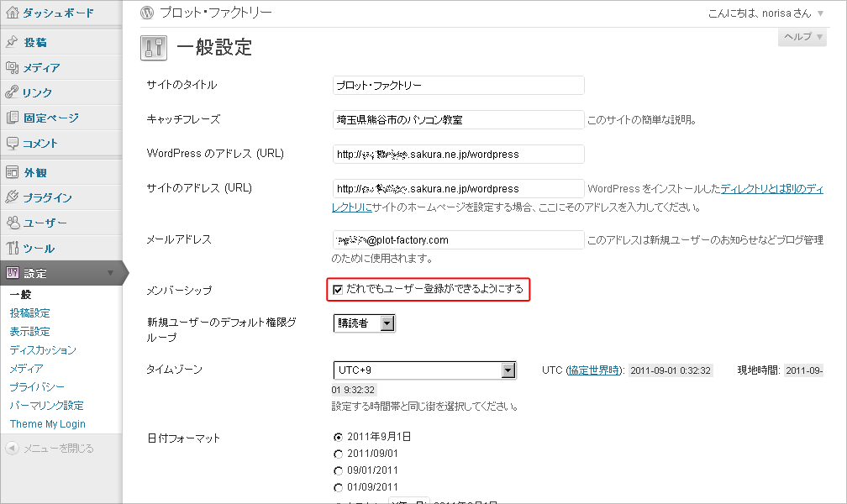
Task: Click the collapse menu arrow icon
Action: pyautogui.click(x=12, y=449)
